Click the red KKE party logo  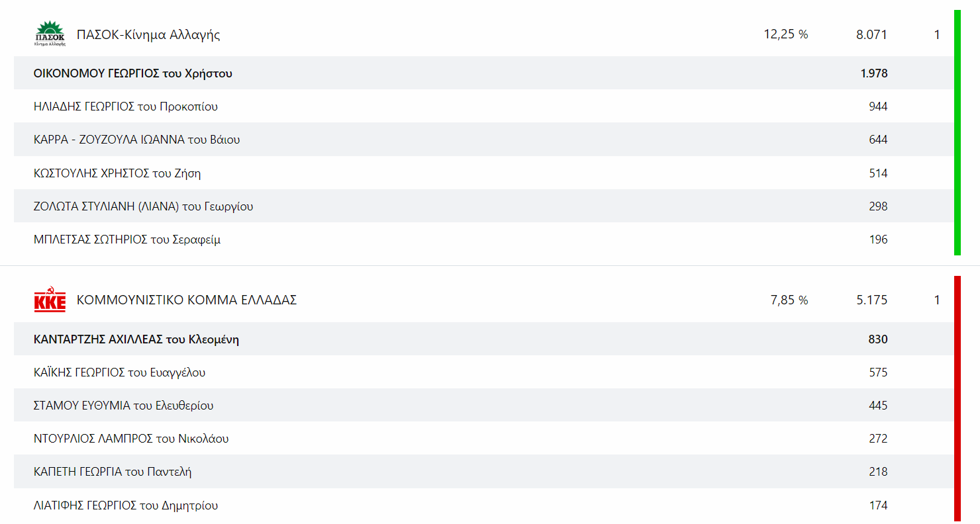[x=50, y=300]
